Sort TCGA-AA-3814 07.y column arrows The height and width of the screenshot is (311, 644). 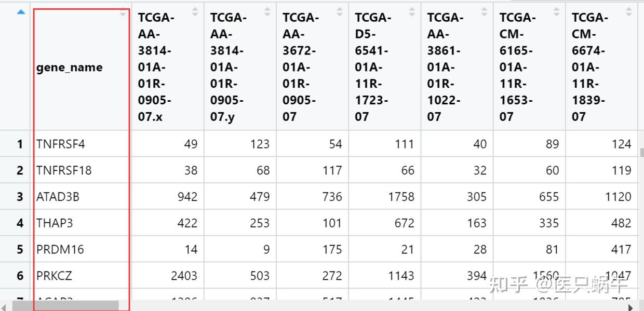coord(267,12)
